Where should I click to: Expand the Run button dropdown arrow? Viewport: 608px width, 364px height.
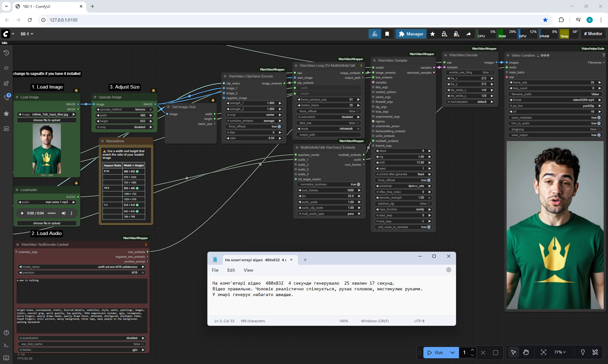coord(453,352)
